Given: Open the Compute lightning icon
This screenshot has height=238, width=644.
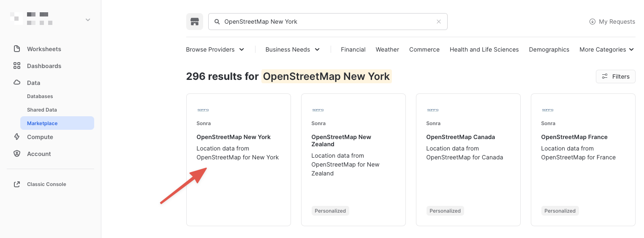Looking at the screenshot, I should (17, 137).
